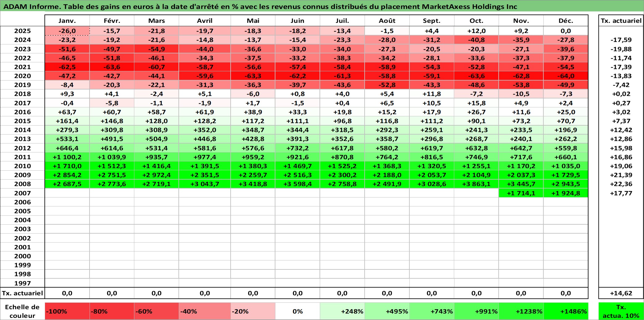644x320 pixels.
Task: Click the -17,59 actuarial rate for 2024
Action: pyautogui.click(x=621, y=40)
